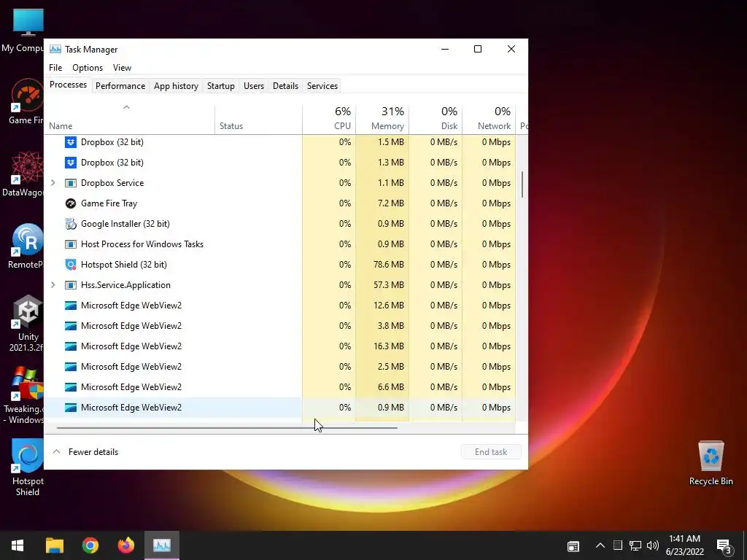Select the Microsoft Edge WebView2 row using 2.5 MB

tap(280, 367)
